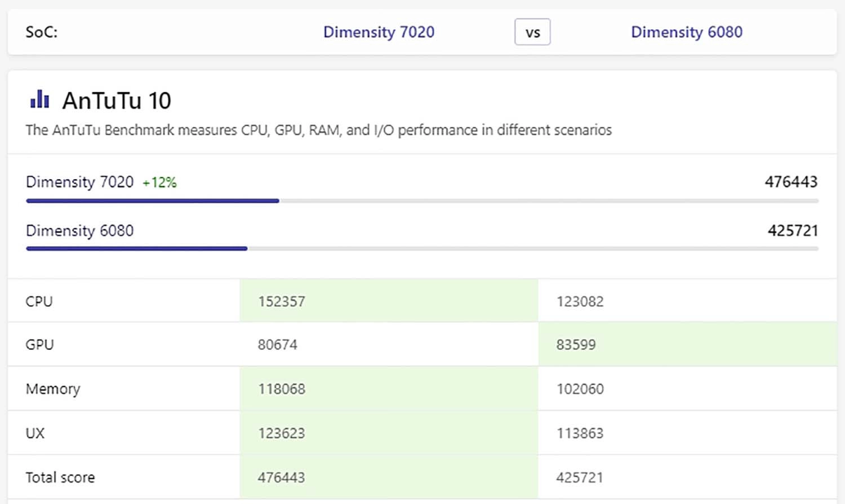Screen dimensions: 845x504
Task: Click the Memory value 102060
Action: click(580, 389)
